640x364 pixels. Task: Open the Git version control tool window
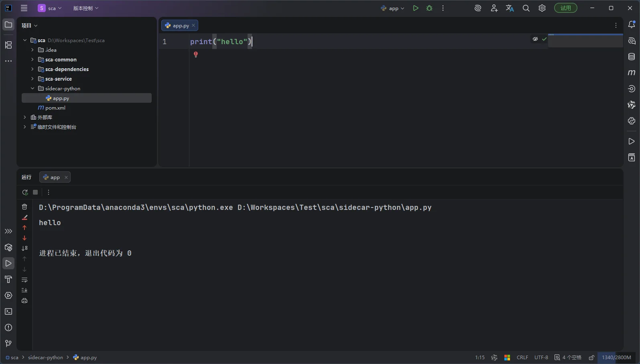coord(8,344)
